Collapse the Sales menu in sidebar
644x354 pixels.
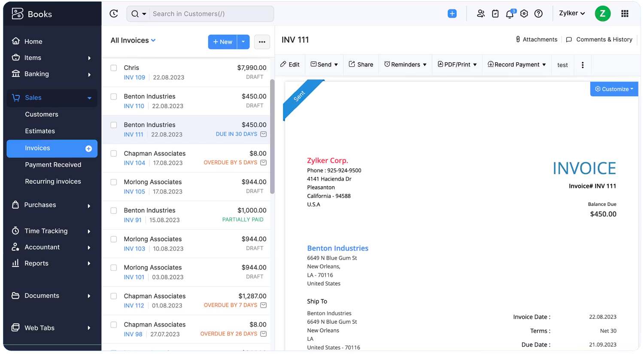(x=89, y=98)
